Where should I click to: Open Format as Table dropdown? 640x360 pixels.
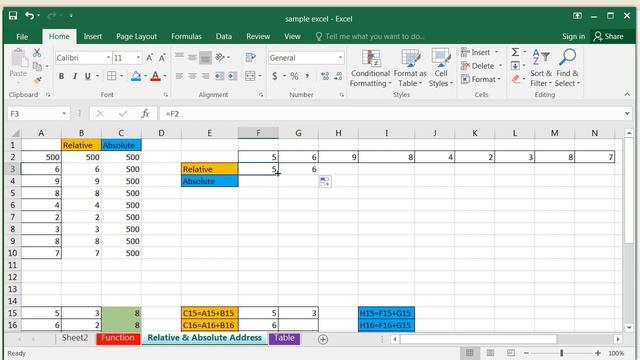click(x=410, y=68)
